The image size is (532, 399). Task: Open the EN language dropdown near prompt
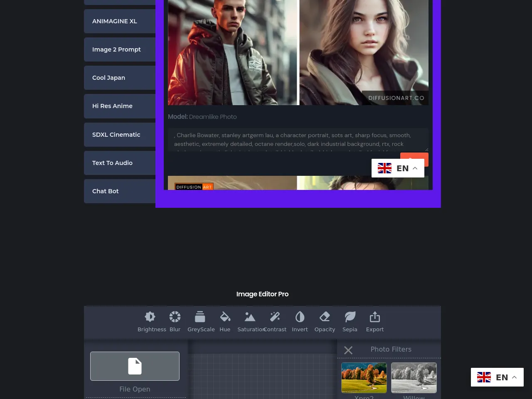(397, 168)
